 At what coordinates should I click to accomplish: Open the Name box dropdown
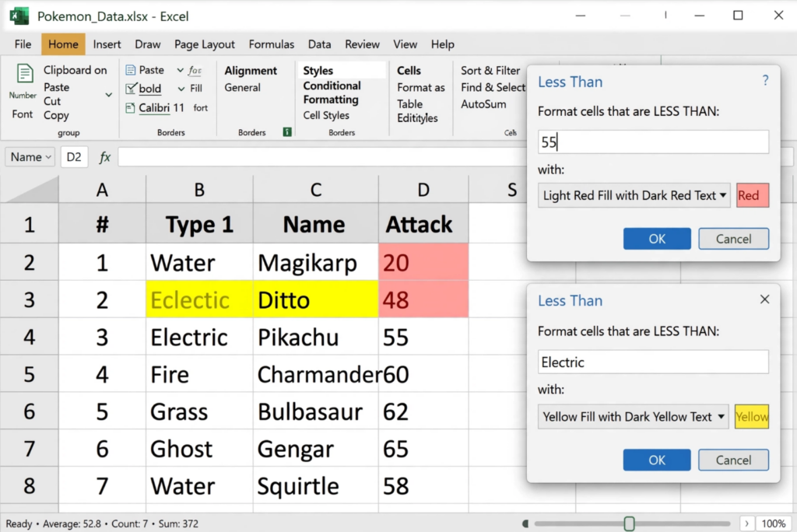(x=48, y=157)
